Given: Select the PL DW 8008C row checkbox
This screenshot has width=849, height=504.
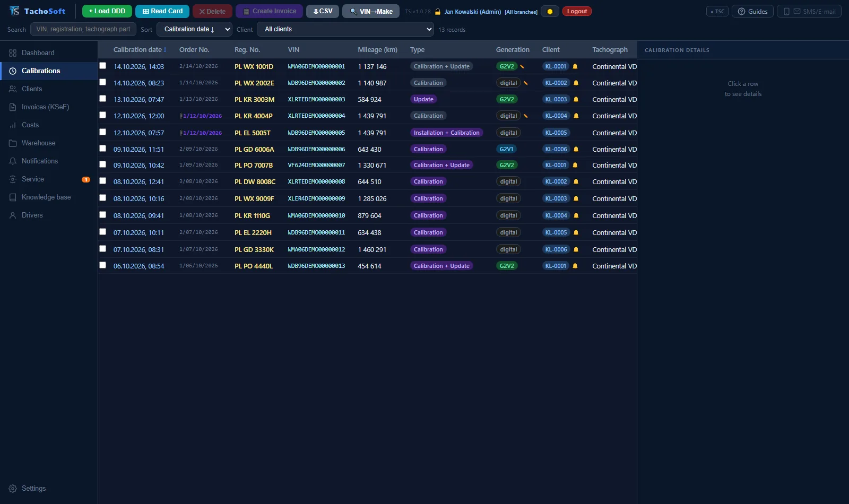Looking at the screenshot, I should pos(103,181).
